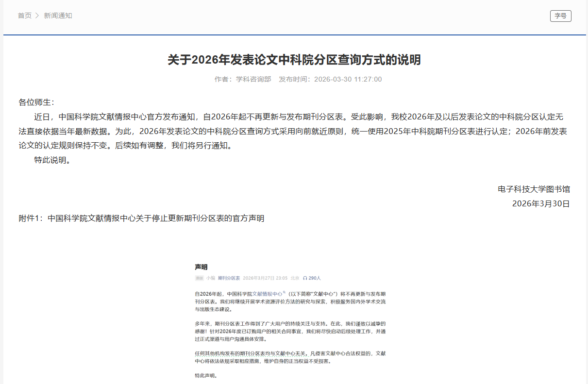
Task: Open the 首页 breadcrumb link
Action: click(x=25, y=16)
